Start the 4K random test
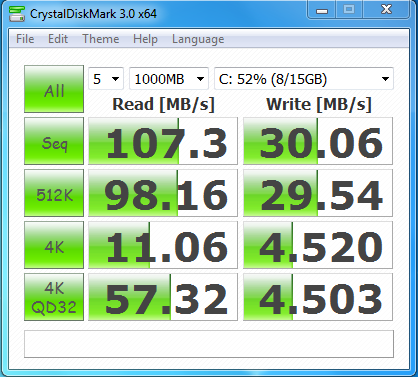The width and height of the screenshot is (418, 377). [54, 245]
